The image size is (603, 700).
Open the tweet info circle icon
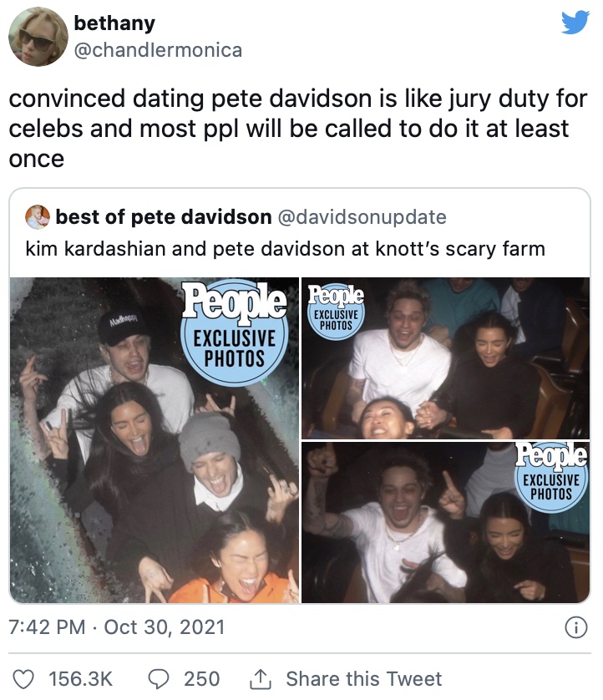click(x=576, y=627)
